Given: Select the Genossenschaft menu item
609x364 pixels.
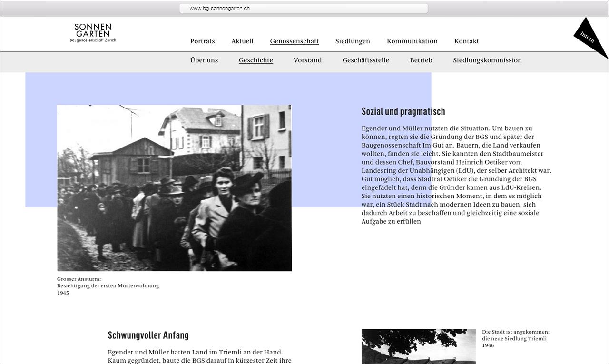Looking at the screenshot, I should tap(294, 41).
